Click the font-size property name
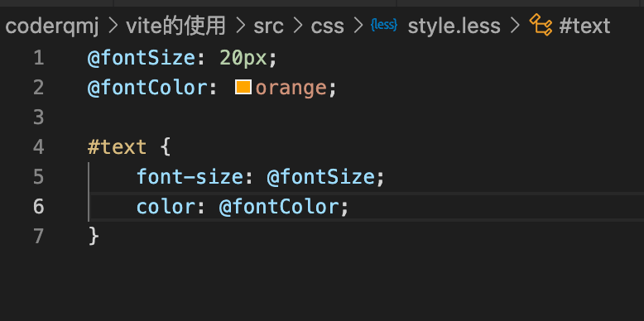The image size is (644, 321). 190,177
